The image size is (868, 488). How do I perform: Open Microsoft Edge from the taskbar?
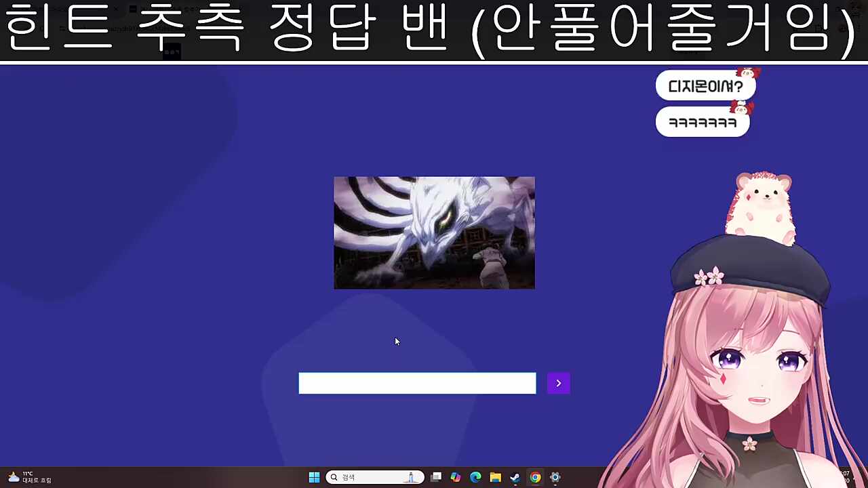475,477
